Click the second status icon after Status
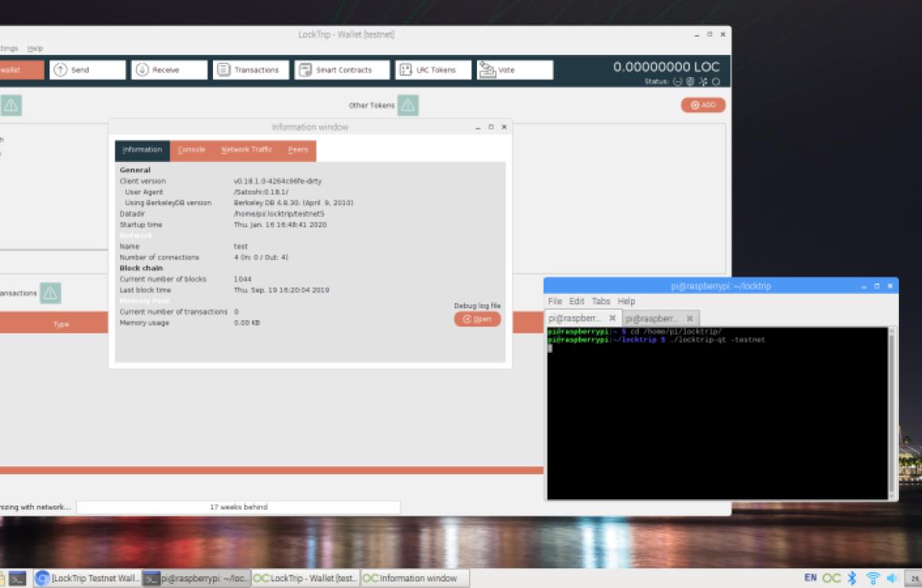The height and width of the screenshot is (588, 922). point(691,82)
